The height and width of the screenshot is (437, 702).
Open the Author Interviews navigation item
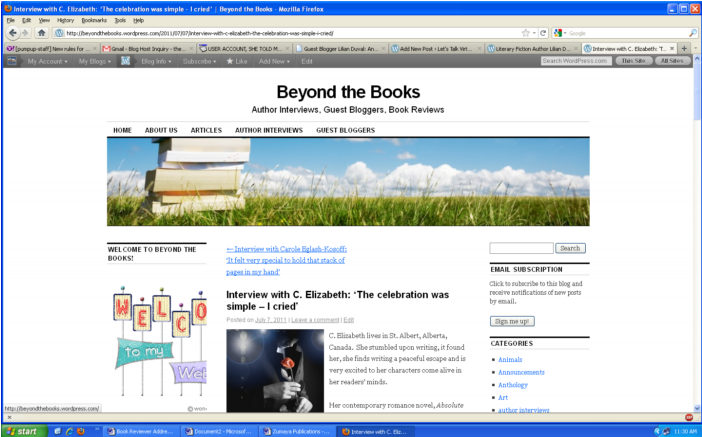268,130
